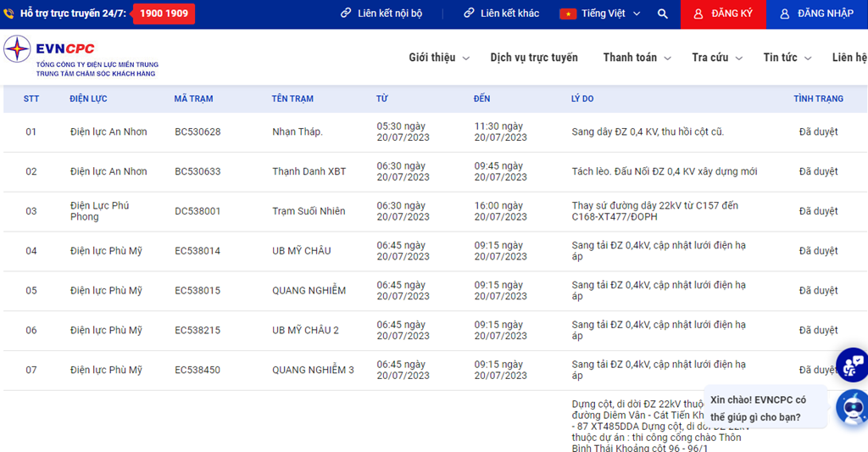The height and width of the screenshot is (452, 868).
Task: Expand the Giới thiệu menu
Action: [439, 58]
